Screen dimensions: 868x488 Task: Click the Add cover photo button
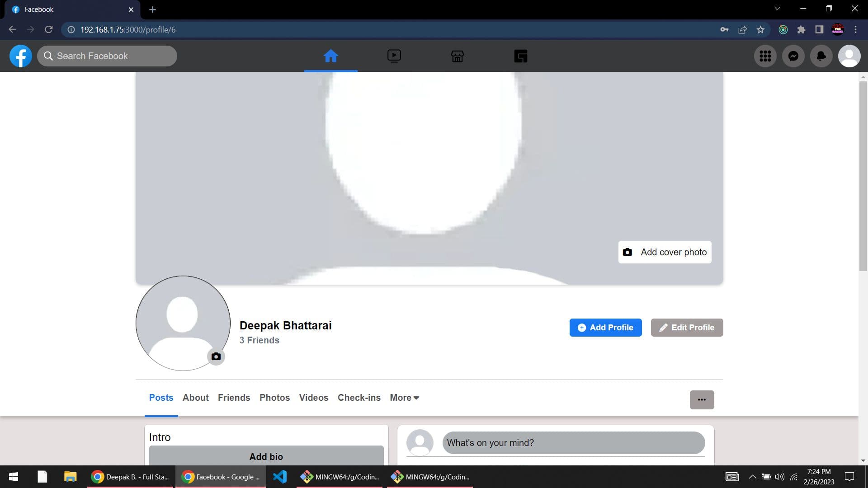665,252
